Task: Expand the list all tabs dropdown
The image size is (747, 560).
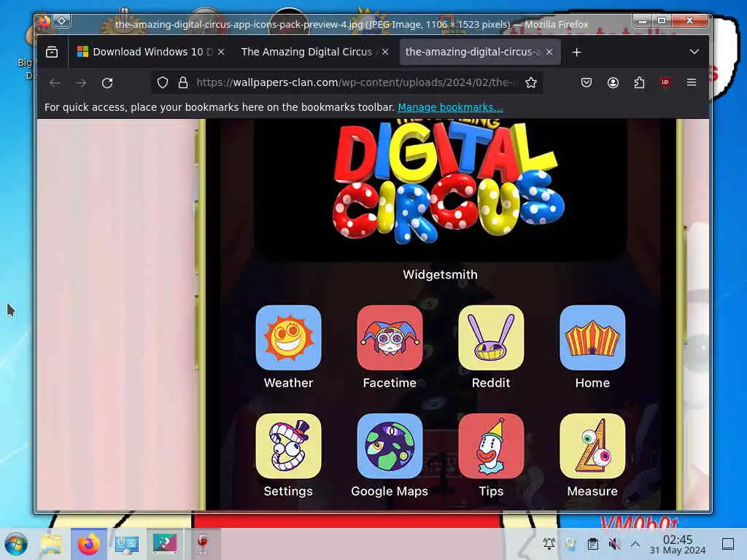Action: (694, 52)
